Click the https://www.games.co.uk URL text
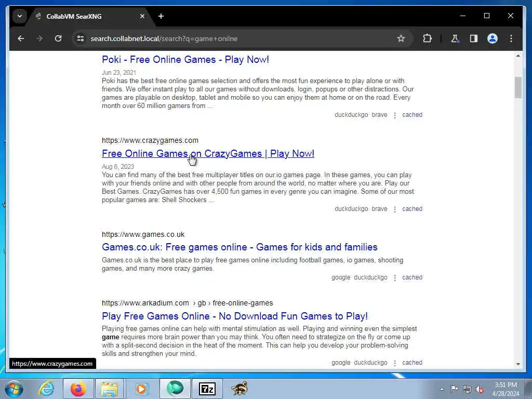532x399 pixels. pos(143,234)
